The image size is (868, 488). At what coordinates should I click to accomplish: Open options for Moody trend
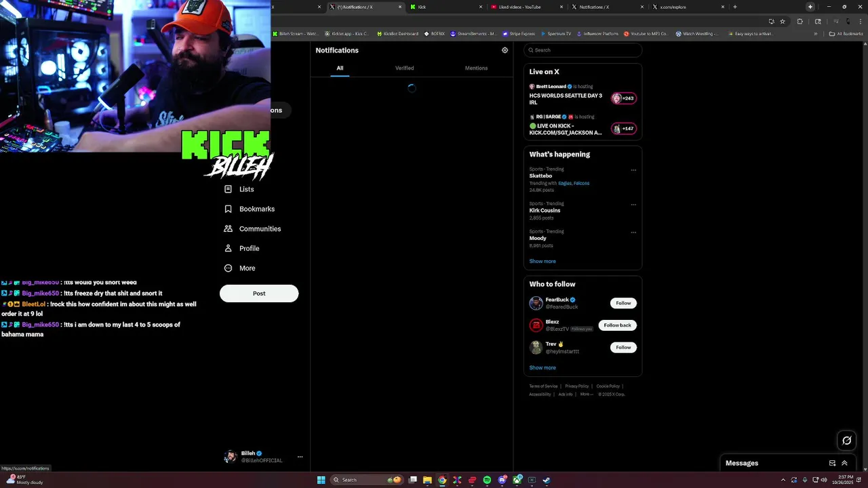coord(633,232)
